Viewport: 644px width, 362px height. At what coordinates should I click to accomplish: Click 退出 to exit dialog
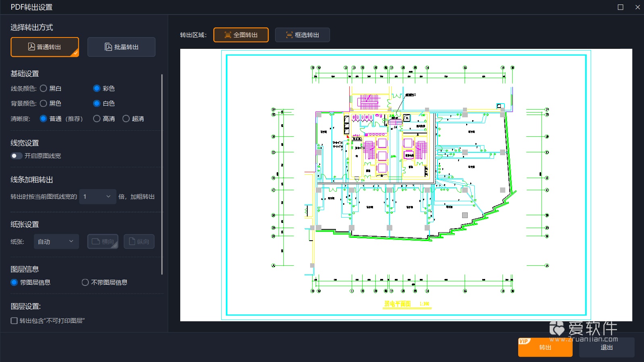tap(606, 347)
